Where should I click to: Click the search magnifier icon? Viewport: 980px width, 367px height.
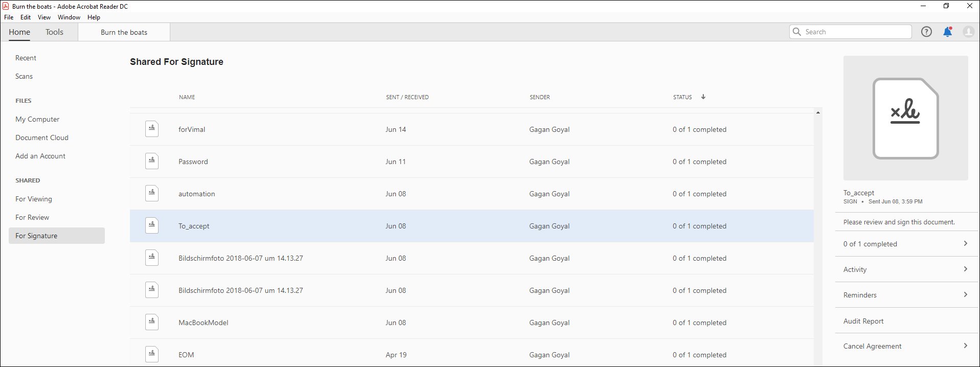click(797, 32)
